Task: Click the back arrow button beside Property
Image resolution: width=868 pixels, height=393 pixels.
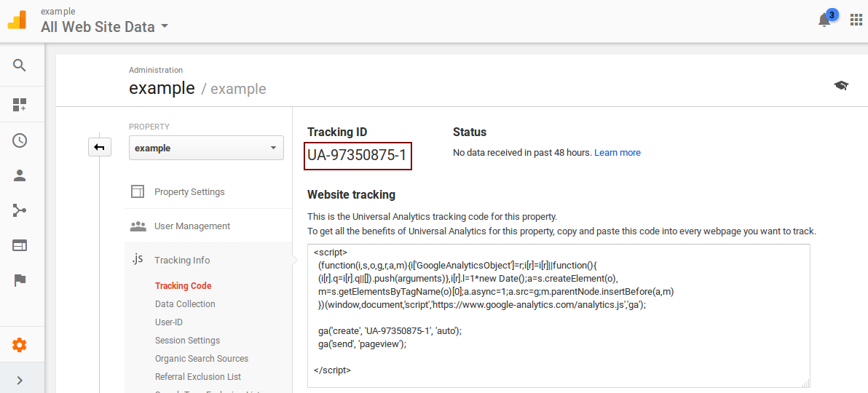Action: [99, 147]
